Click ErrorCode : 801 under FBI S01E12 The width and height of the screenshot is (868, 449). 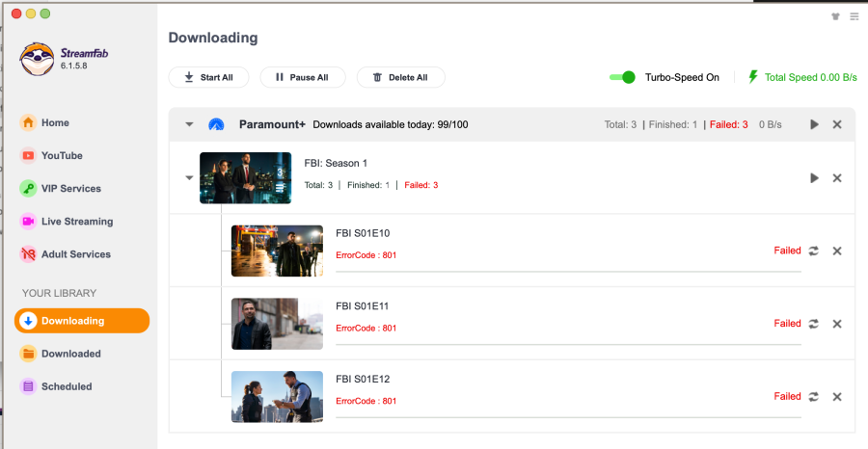(x=366, y=401)
